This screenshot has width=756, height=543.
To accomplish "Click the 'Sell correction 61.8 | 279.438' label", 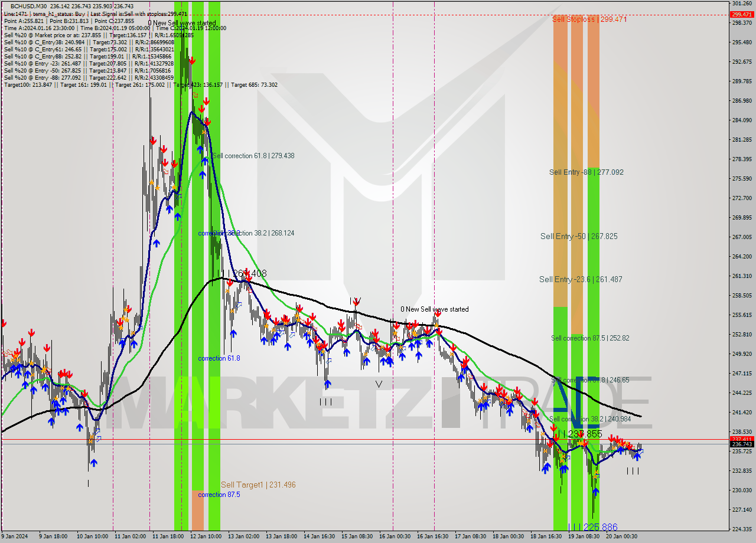I will [x=253, y=156].
